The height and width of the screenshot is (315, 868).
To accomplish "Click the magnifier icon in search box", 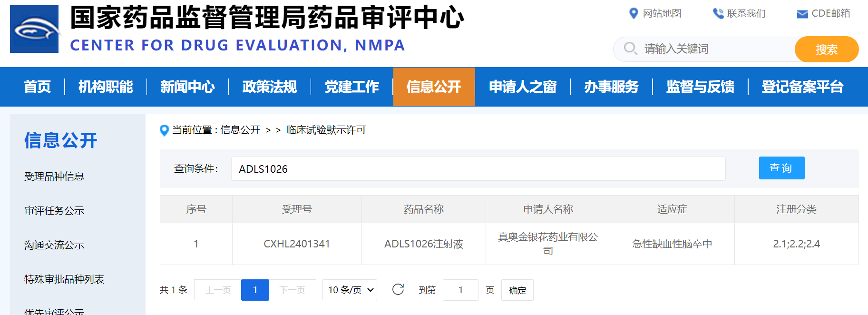I will click(x=630, y=49).
